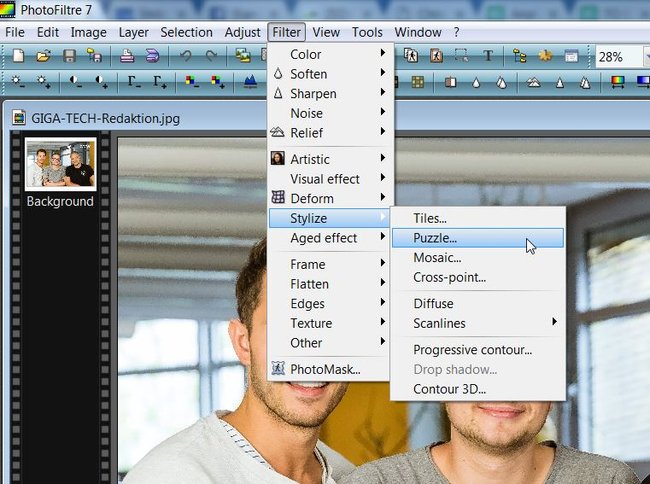Increase brightness with the sun plus icon
The height and width of the screenshot is (484, 650).
[x=44, y=82]
